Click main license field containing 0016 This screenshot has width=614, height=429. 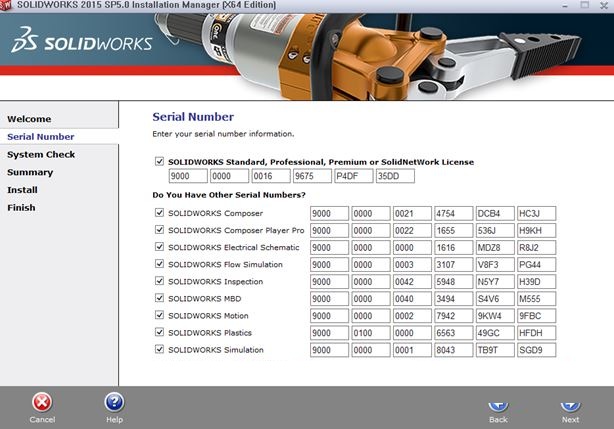tap(271, 176)
